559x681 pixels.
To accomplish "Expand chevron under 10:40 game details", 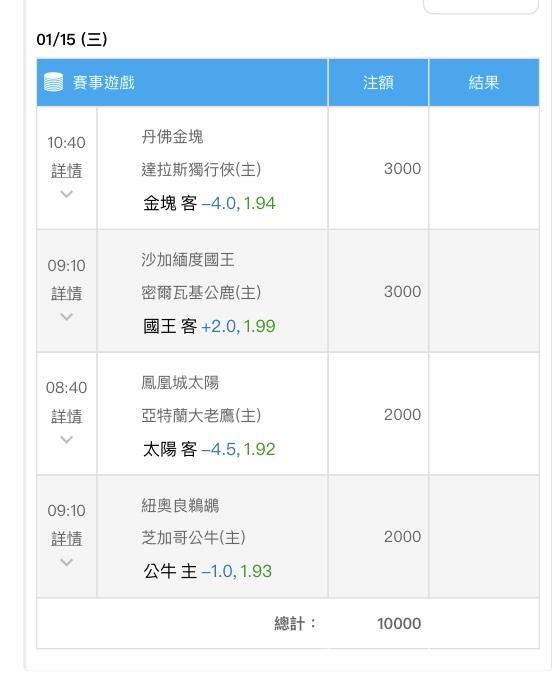I will [66, 194].
